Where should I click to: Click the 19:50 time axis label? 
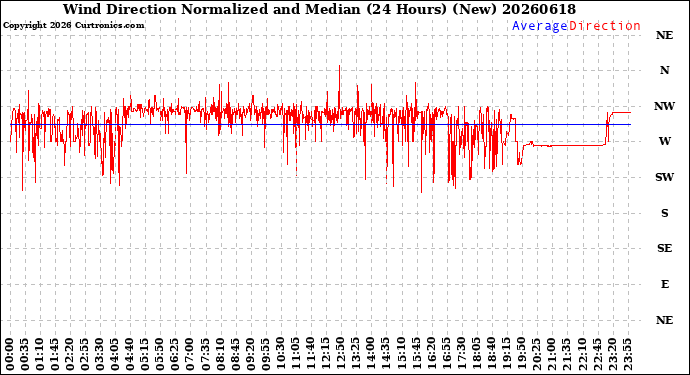tap(521, 355)
